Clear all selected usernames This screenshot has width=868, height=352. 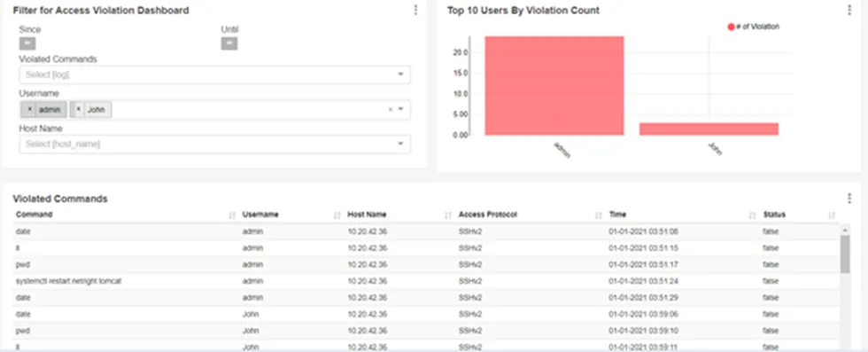391,110
